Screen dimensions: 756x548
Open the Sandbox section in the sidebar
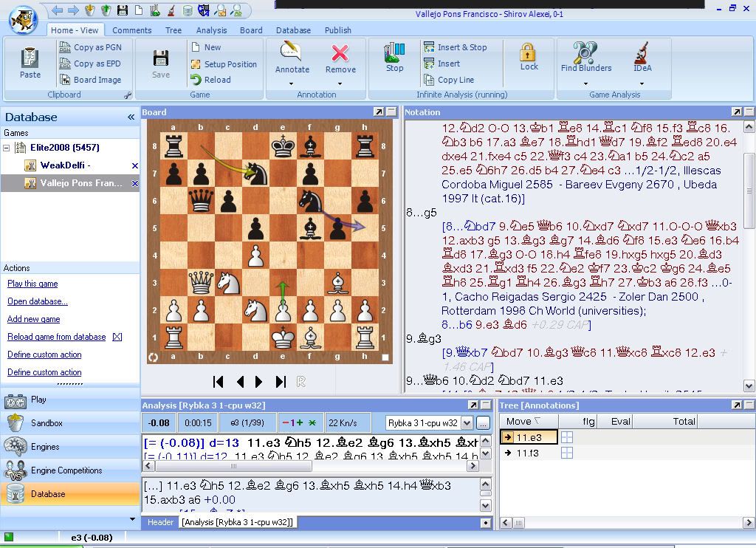70,423
